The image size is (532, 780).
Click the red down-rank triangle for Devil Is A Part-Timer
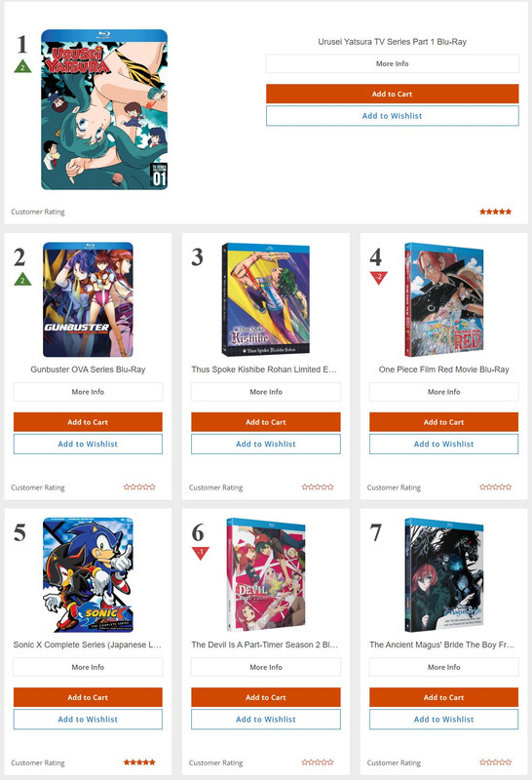pyautogui.click(x=201, y=553)
